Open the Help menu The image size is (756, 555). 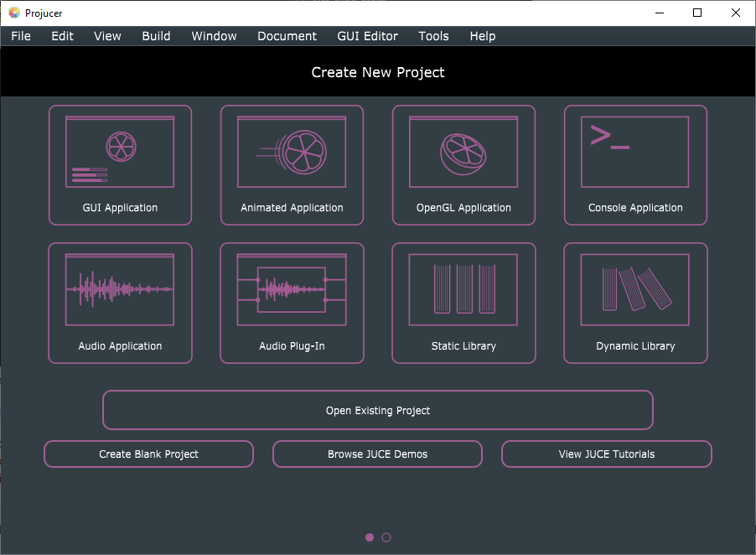483,36
